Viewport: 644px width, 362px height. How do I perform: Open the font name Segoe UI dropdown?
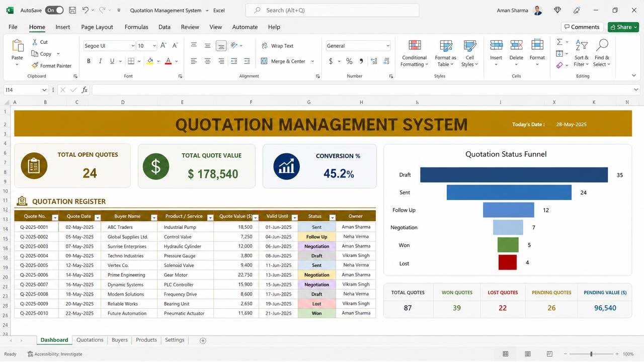[133, 46]
